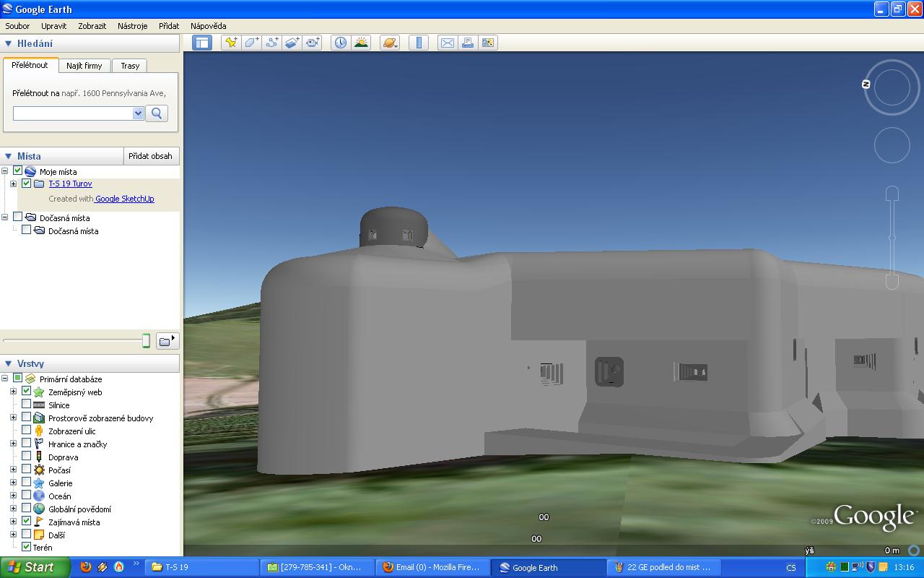Enable the Silnice layer checkbox
The image size is (924, 578).
tap(27, 405)
